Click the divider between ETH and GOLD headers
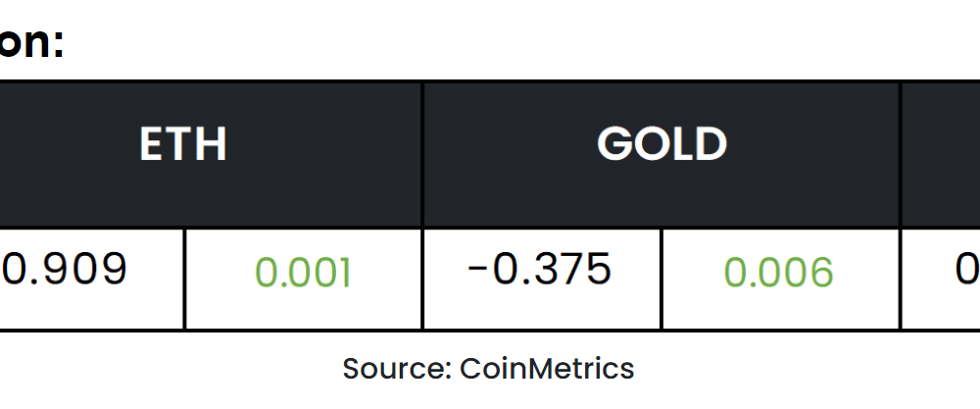980x409 pixels. 423,154
